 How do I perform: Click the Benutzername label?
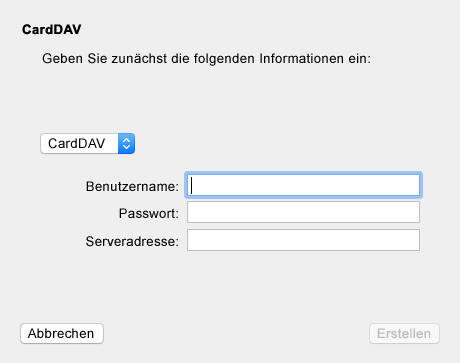coord(132,186)
